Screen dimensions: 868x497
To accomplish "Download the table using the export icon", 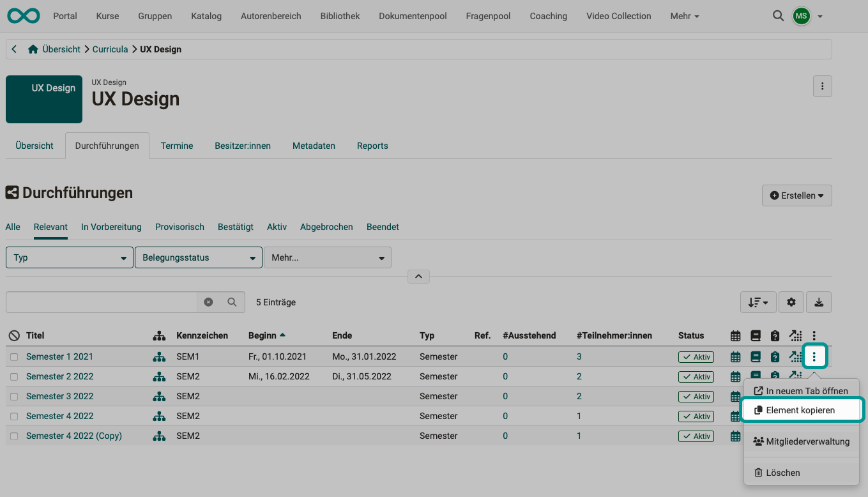I will (x=818, y=302).
